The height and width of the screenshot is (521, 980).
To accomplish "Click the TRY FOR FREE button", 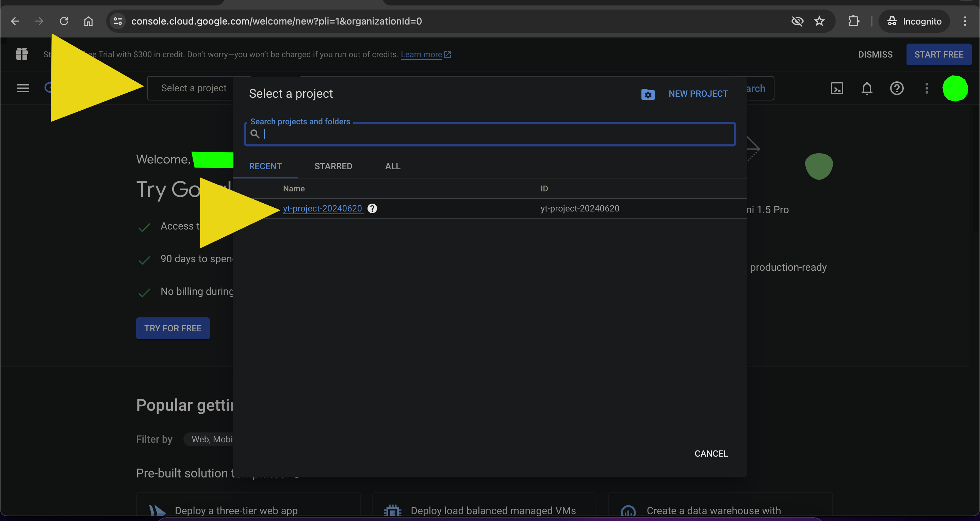I will tap(173, 328).
